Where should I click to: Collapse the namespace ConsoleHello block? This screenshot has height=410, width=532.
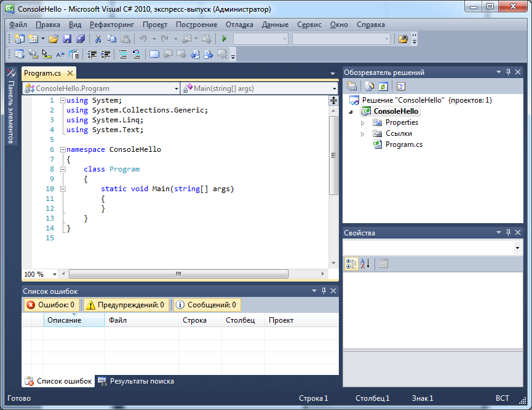click(63, 149)
